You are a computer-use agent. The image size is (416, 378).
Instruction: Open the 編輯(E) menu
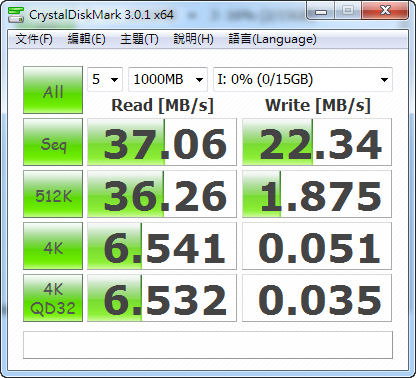pos(87,39)
